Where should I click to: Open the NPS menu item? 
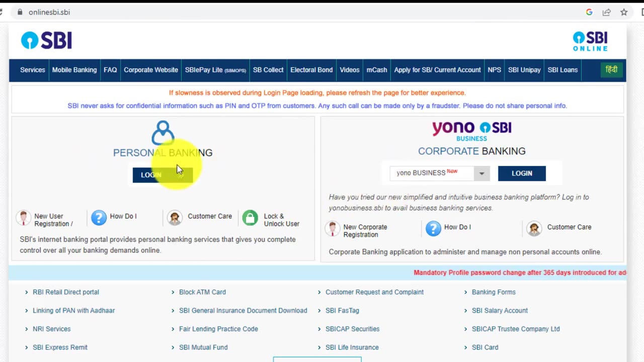(x=494, y=70)
